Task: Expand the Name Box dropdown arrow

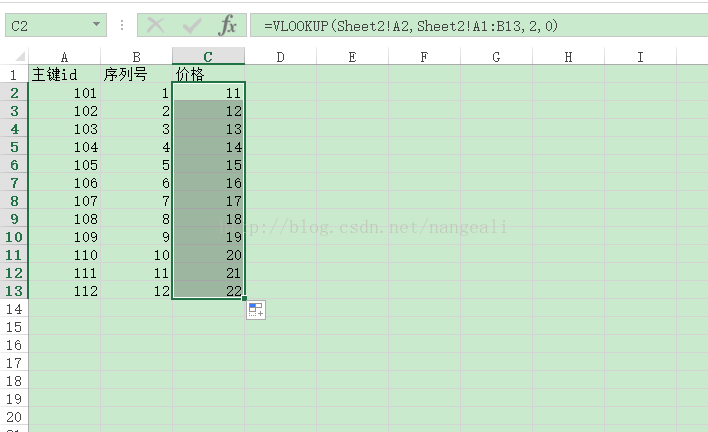Action: (x=96, y=24)
